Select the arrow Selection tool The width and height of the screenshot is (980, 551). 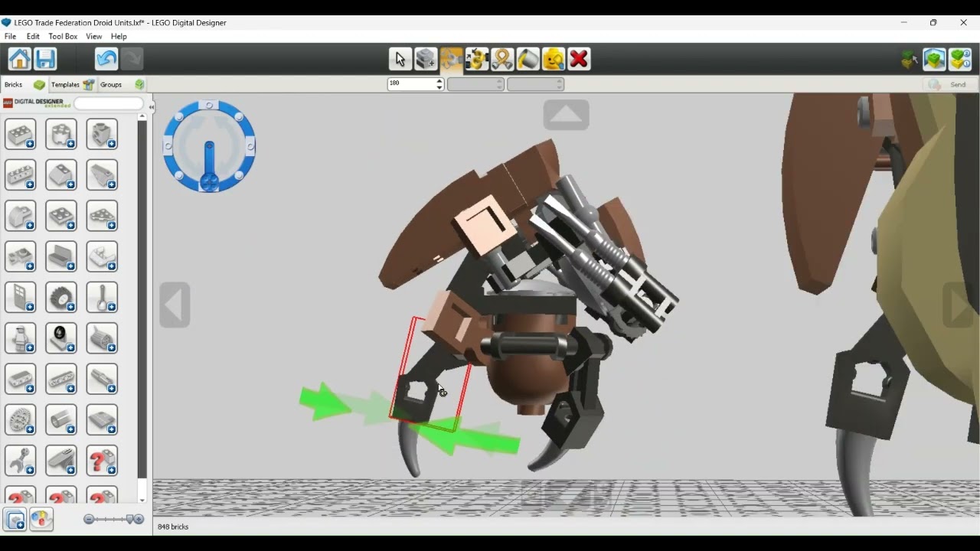[x=400, y=59]
